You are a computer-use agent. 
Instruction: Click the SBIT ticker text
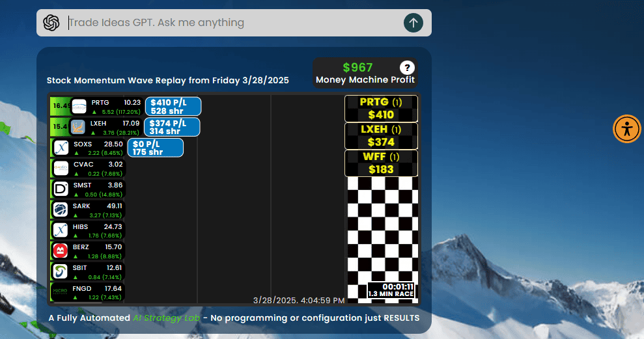79,267
